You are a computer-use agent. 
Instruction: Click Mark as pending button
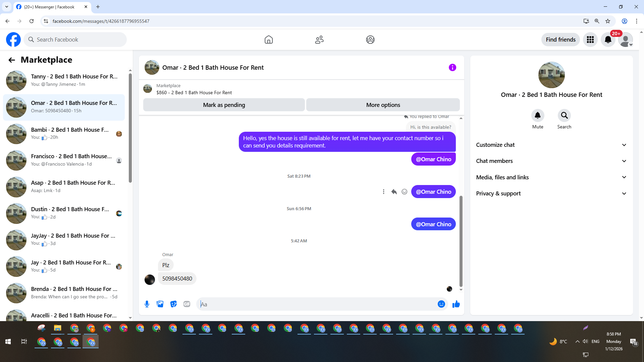point(224,105)
